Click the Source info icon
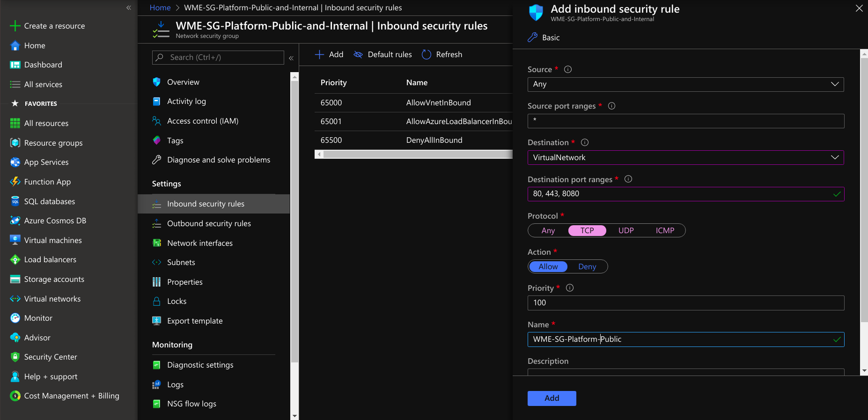Image resolution: width=868 pixels, height=420 pixels. click(x=568, y=69)
